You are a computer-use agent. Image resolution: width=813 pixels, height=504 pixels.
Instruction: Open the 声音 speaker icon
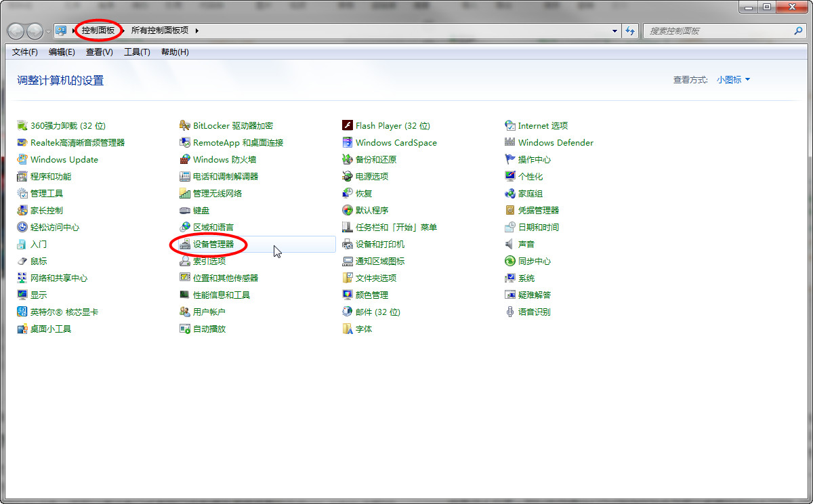pyautogui.click(x=510, y=244)
